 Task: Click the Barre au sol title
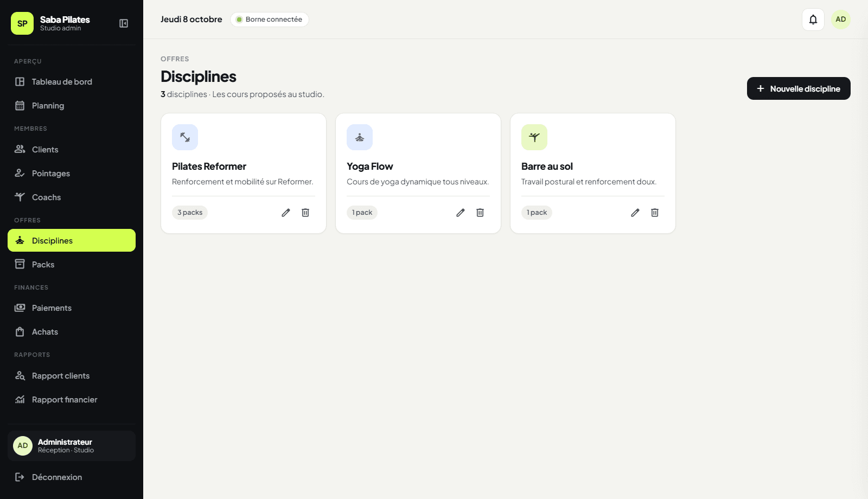click(547, 167)
